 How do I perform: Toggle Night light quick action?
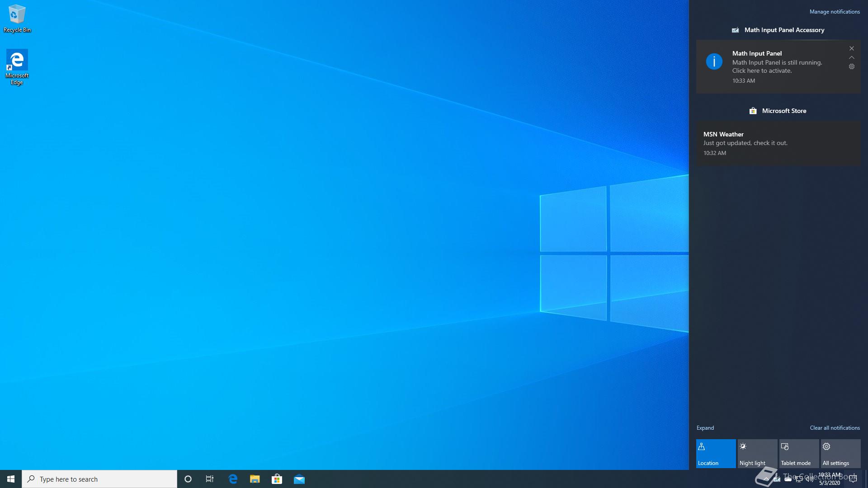tap(757, 453)
